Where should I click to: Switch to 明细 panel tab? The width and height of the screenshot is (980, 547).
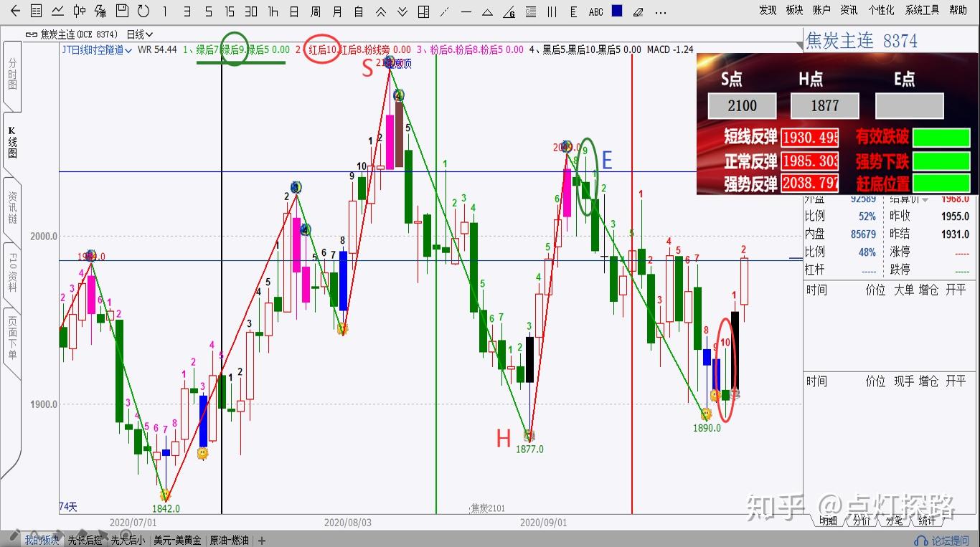coord(828,521)
